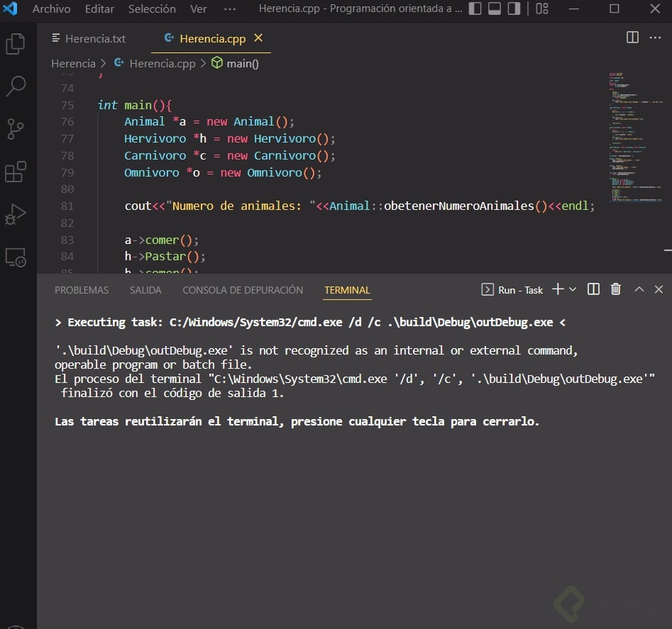The height and width of the screenshot is (629, 672).
Task: Kill the terminal with trash icon
Action: point(616,289)
